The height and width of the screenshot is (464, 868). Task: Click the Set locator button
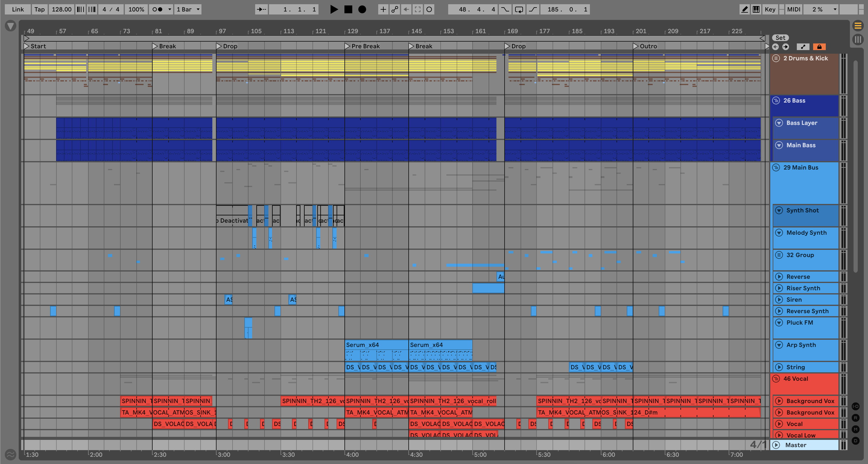[x=781, y=38]
